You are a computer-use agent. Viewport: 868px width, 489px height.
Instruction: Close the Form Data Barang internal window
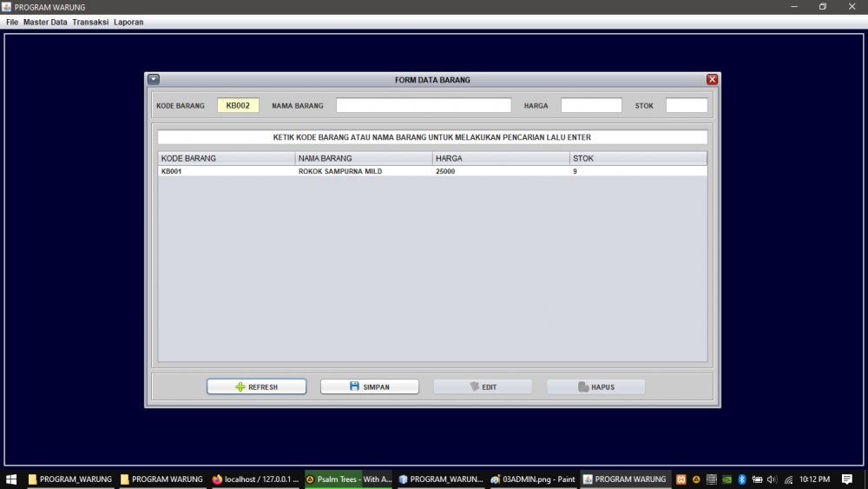click(712, 79)
